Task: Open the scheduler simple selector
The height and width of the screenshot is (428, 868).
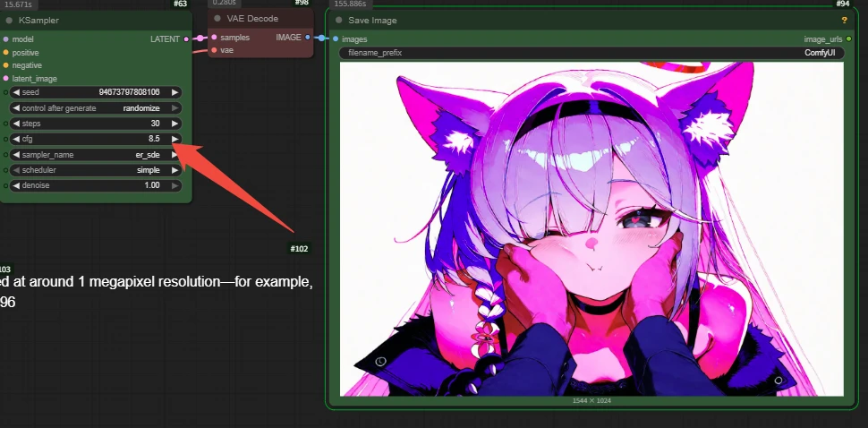Action: coord(95,170)
